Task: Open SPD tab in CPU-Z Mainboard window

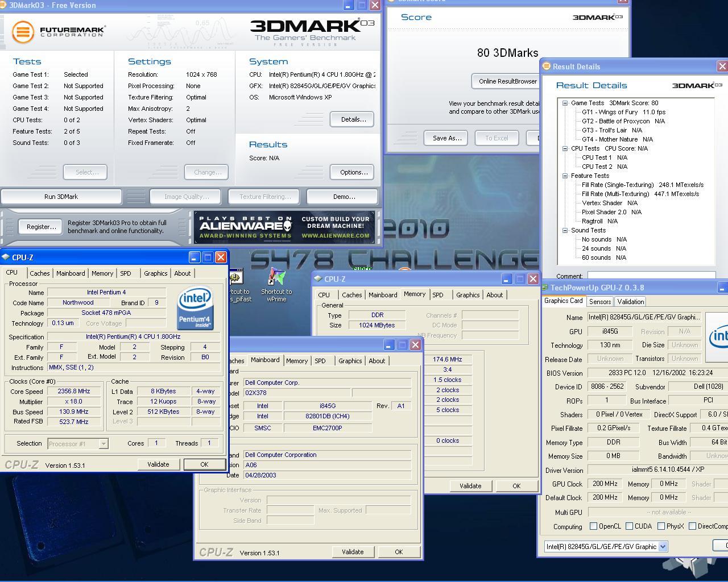Action: tap(320, 361)
